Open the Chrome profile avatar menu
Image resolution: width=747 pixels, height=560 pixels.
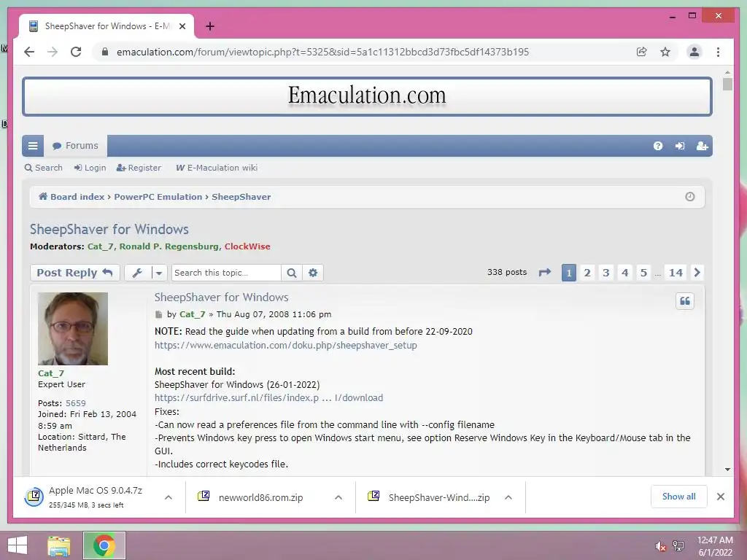click(x=694, y=52)
